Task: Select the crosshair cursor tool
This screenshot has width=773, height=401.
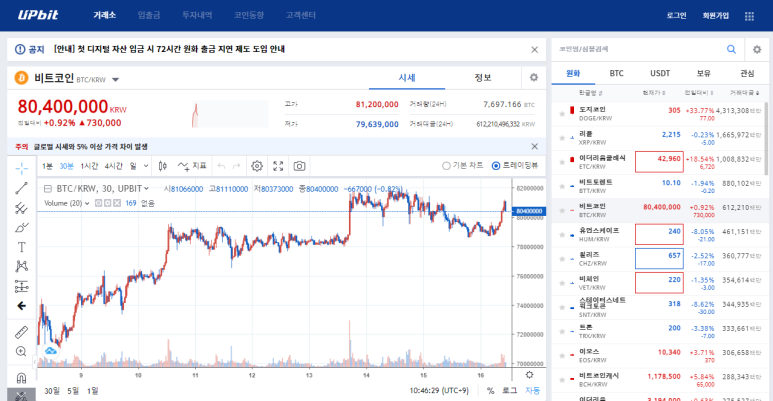Action: [x=21, y=168]
